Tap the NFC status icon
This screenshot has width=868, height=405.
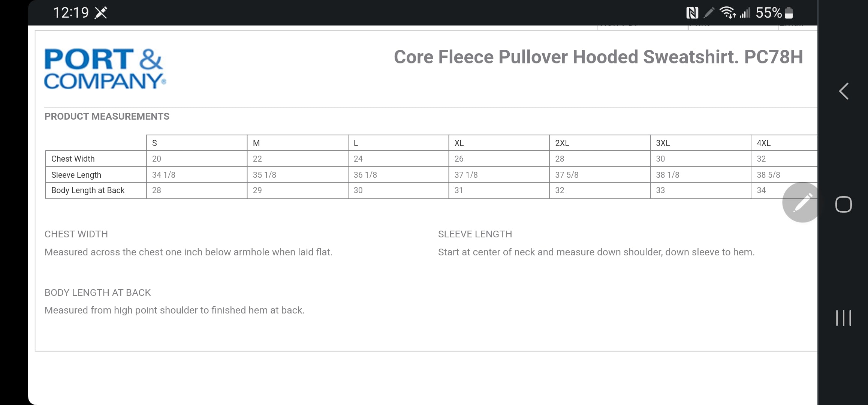click(692, 13)
